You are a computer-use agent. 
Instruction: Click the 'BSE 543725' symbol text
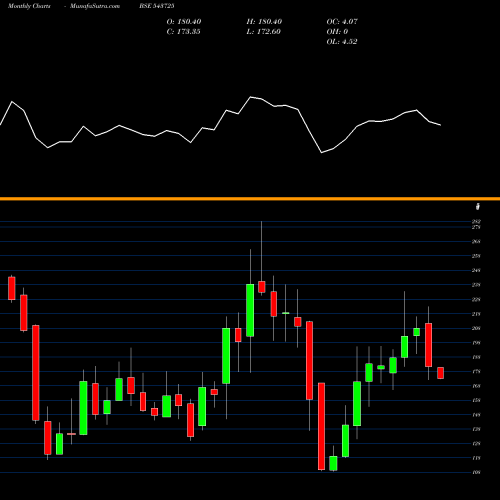[157, 6]
